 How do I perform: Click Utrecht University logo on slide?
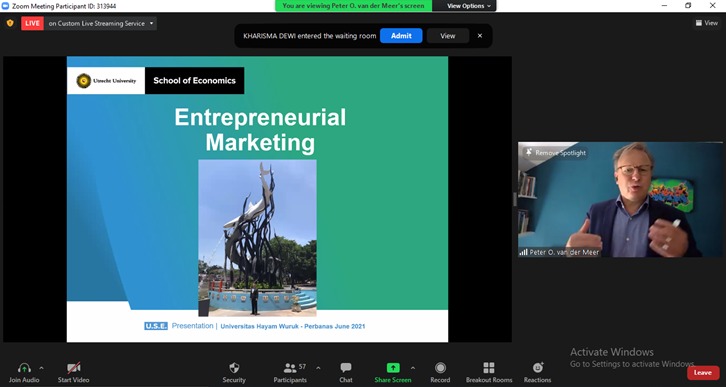point(106,81)
